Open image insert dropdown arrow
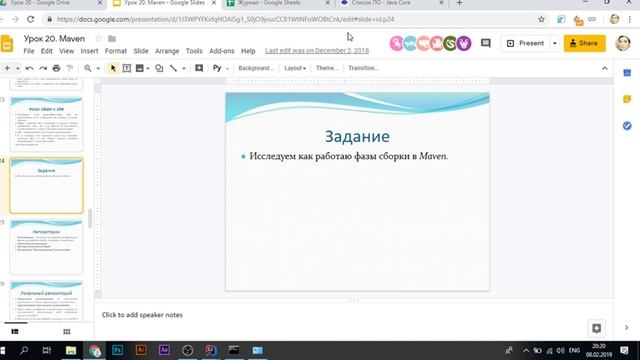The height and width of the screenshot is (360, 640). pos(148,69)
